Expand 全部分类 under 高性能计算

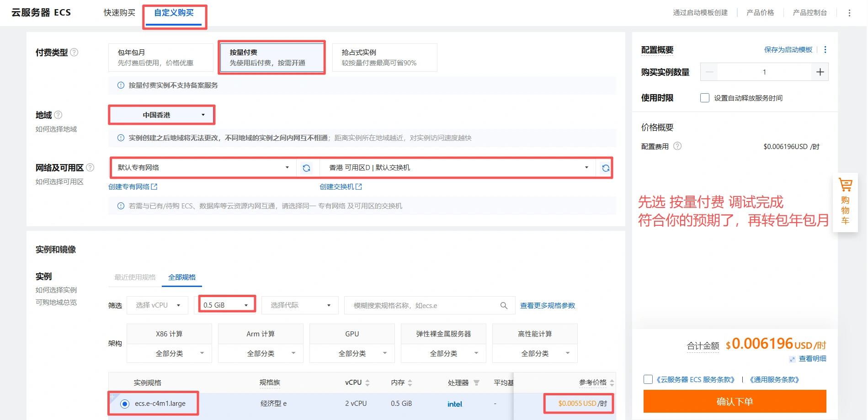pos(535,353)
